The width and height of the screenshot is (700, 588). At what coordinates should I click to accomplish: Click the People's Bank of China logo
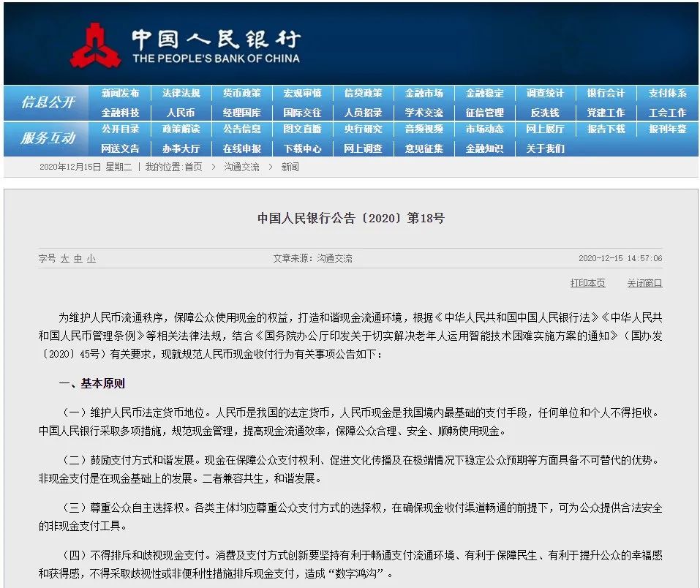(x=96, y=45)
